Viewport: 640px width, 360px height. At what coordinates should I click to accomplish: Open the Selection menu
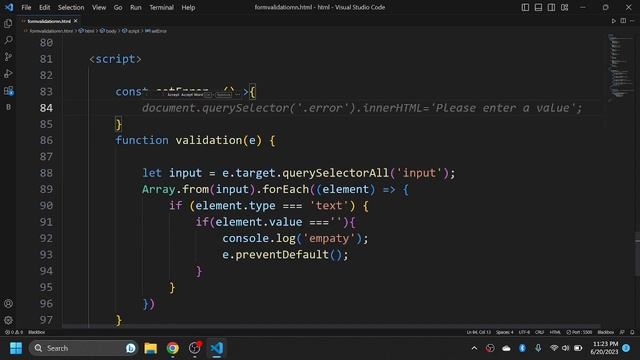click(71, 7)
